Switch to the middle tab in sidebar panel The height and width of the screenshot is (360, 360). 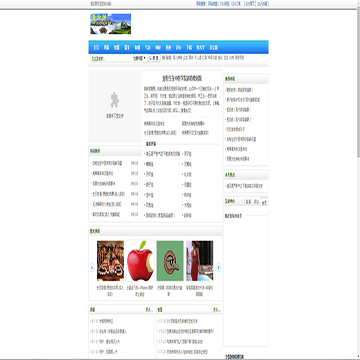256,202
